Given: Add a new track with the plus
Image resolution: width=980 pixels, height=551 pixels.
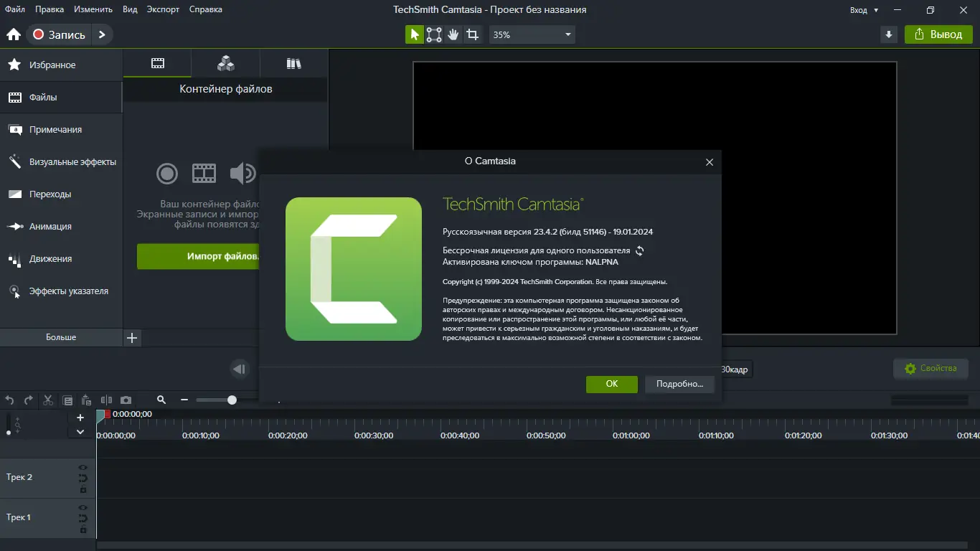Looking at the screenshot, I should 80,418.
